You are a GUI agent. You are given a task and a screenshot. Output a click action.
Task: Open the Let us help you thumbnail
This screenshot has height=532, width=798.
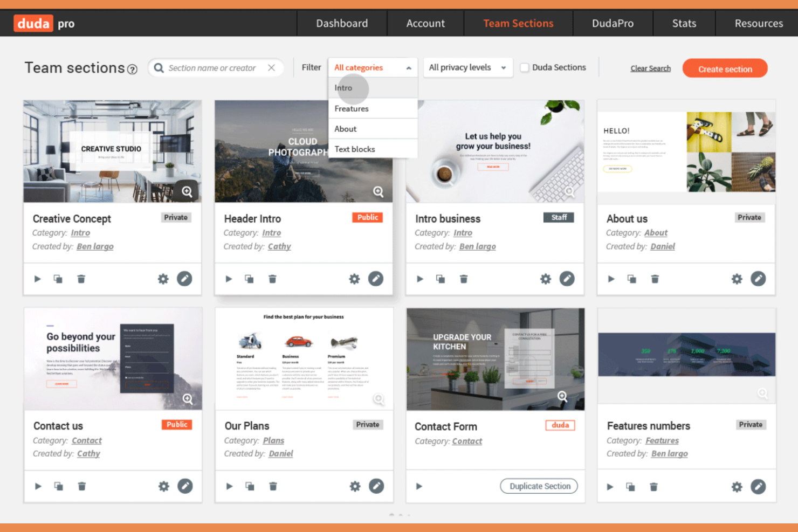coord(495,151)
